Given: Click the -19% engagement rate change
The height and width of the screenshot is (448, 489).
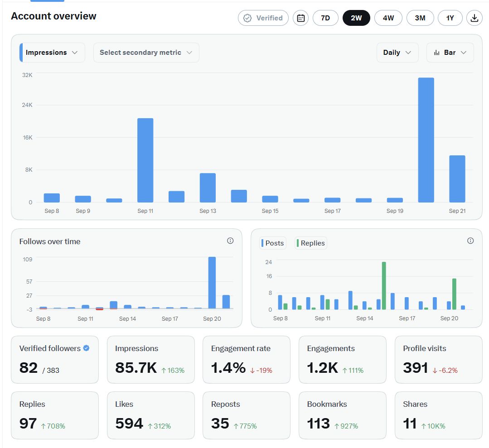Looking at the screenshot, I should [x=261, y=371].
